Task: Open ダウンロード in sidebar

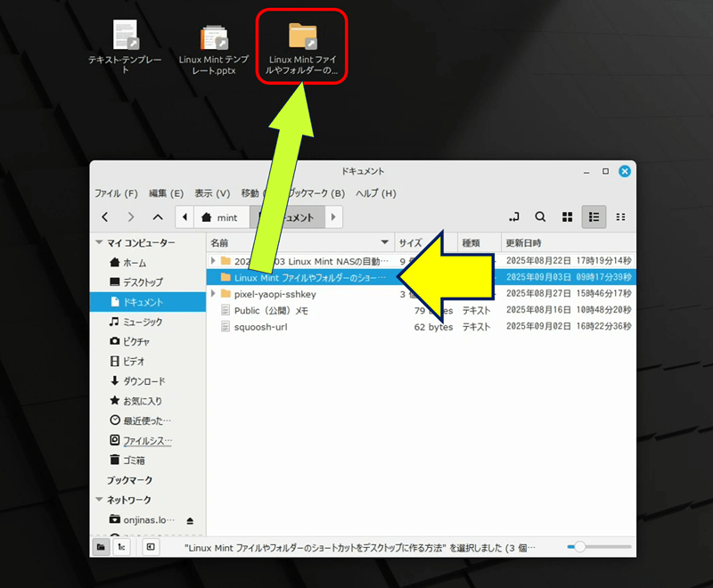Action: [x=148, y=380]
